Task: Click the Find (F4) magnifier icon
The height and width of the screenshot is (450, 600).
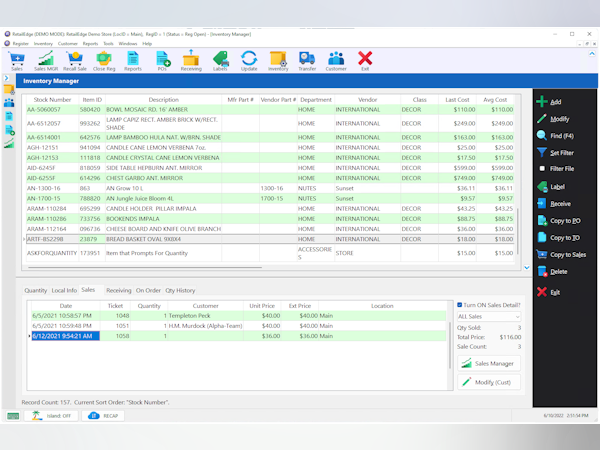Action: [541, 135]
